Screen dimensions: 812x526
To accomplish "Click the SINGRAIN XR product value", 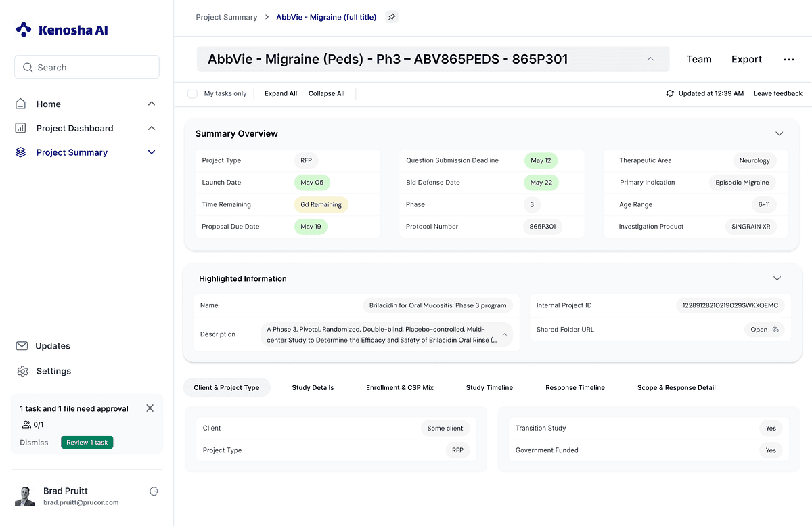I will coord(751,227).
